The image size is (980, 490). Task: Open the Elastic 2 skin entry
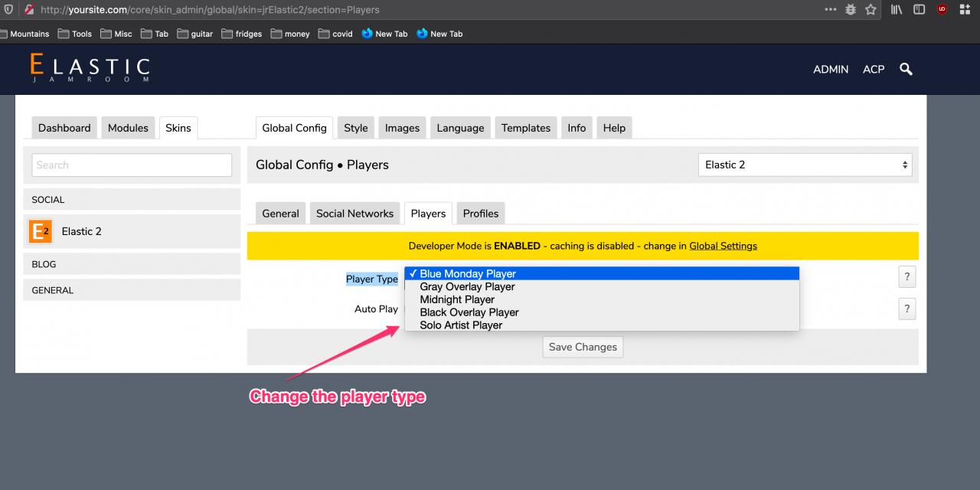(132, 231)
